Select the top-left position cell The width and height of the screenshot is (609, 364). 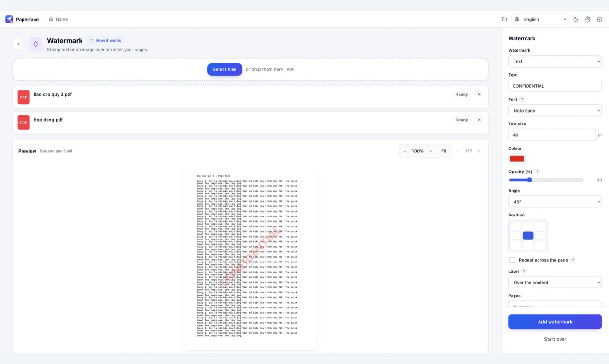click(x=515, y=226)
